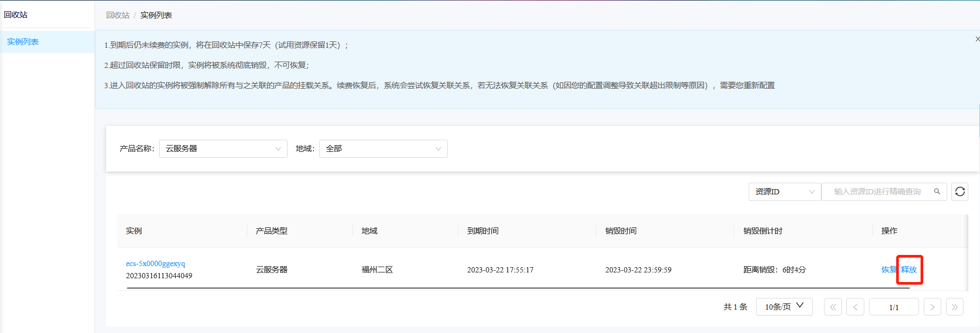This screenshot has height=333, width=980.
Task: Click 实例列表 in the breadcrumb
Action: [156, 15]
